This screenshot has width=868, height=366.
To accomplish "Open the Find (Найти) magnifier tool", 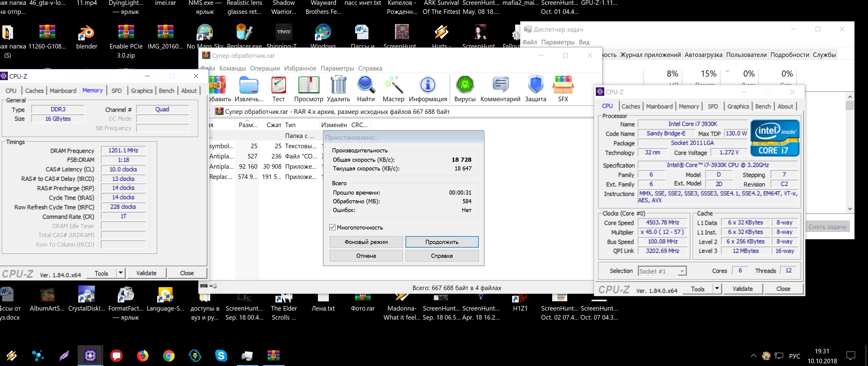I will pos(366,85).
